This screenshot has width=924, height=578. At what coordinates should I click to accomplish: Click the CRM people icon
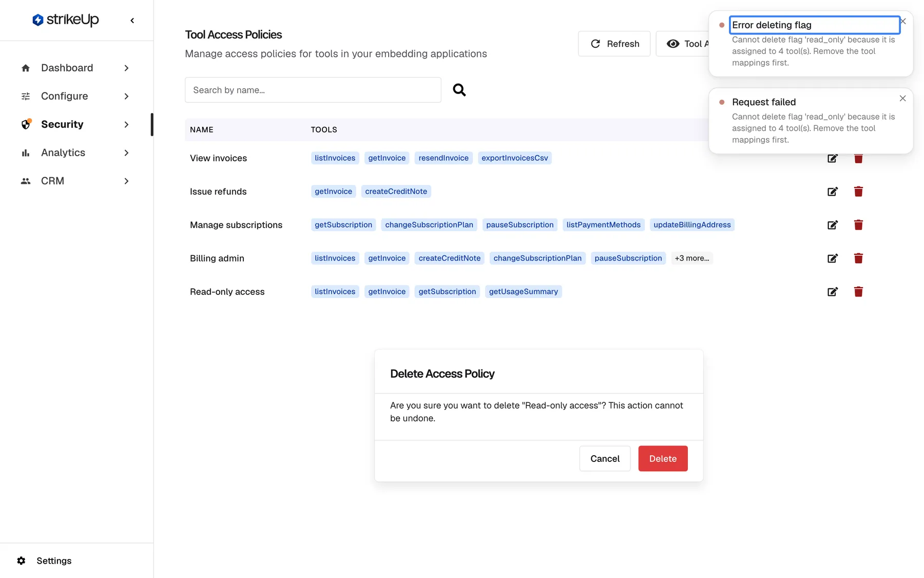[x=26, y=181]
